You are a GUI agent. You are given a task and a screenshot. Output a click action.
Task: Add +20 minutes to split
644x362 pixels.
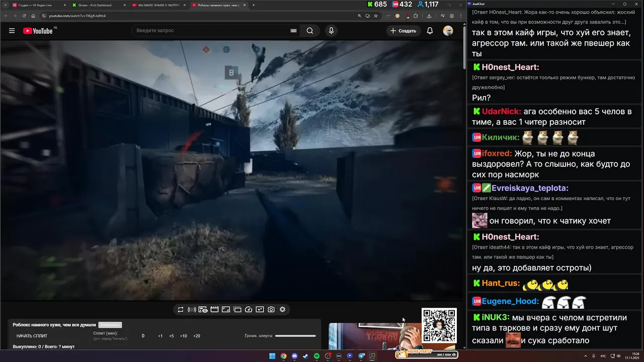[x=196, y=336]
